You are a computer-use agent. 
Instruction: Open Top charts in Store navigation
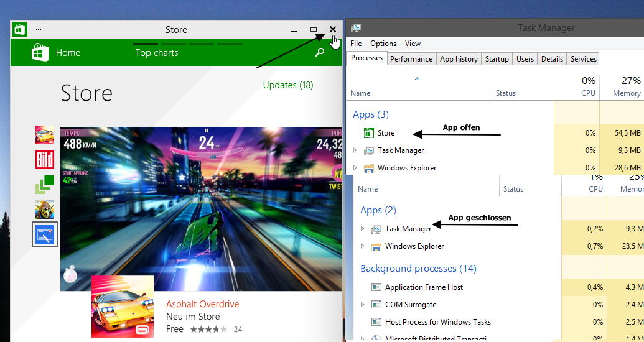pos(157,53)
